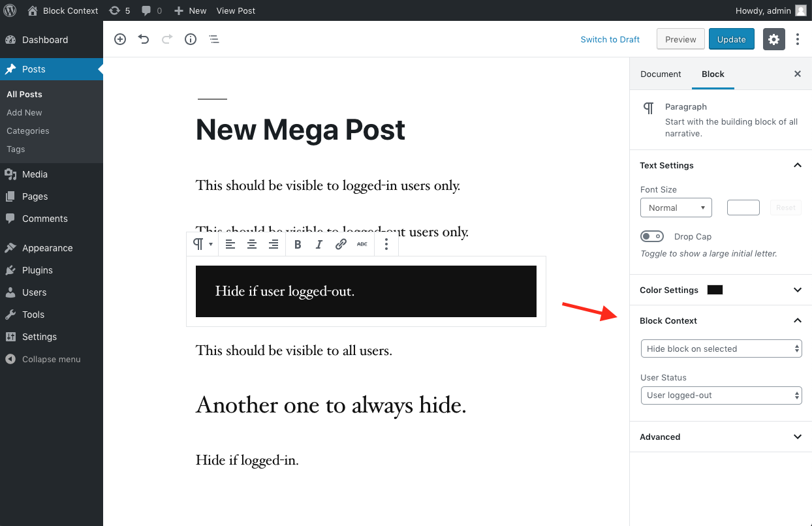Apply italic formatting to the paragraph
This screenshot has width=812, height=526.
pos(319,244)
